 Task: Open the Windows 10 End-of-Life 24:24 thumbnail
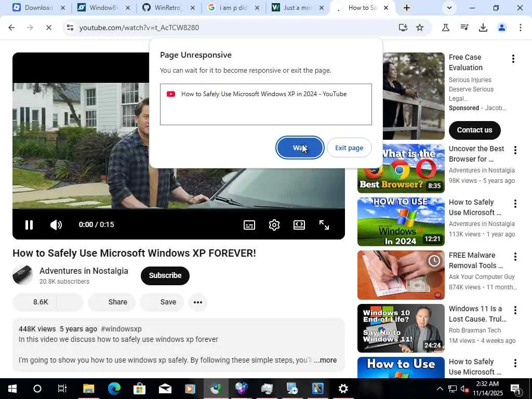coord(401,328)
